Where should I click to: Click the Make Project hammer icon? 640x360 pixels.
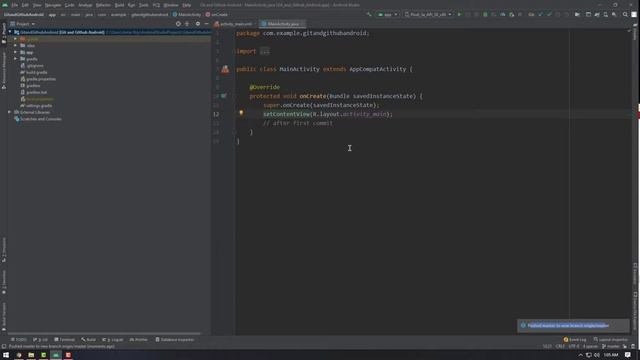(369, 14)
